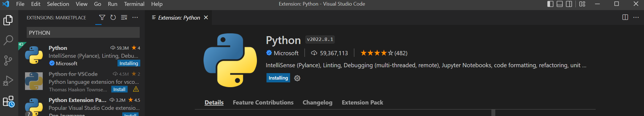Switch to the Details tab
Image resolution: width=644 pixels, height=116 pixels.
pos(214,103)
